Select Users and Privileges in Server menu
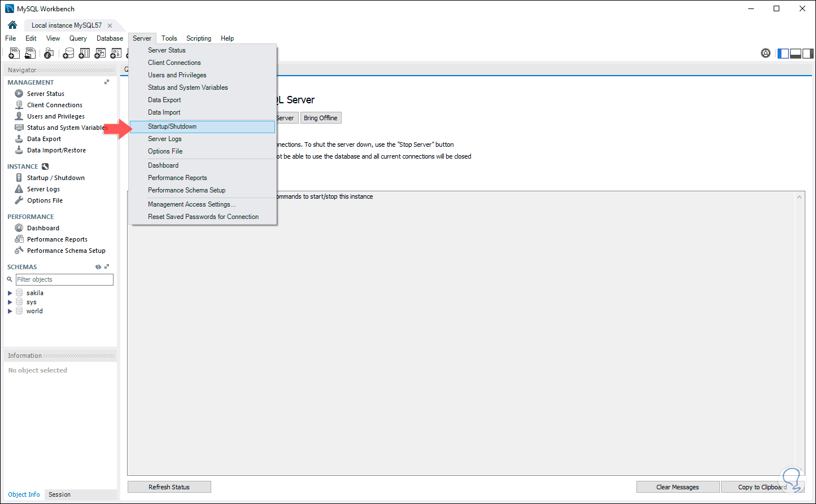Viewport: 816px width, 504px height. click(x=203, y=75)
